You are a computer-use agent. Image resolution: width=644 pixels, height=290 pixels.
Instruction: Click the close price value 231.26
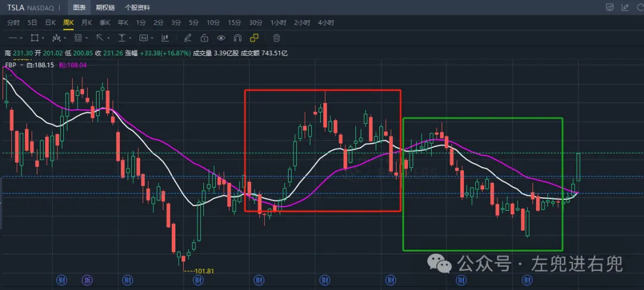click(113, 53)
